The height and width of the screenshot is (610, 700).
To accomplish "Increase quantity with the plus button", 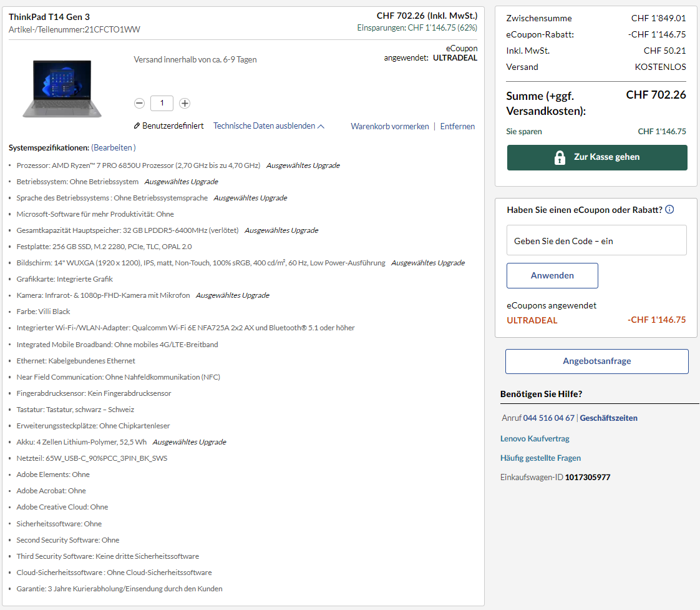I will click(185, 103).
